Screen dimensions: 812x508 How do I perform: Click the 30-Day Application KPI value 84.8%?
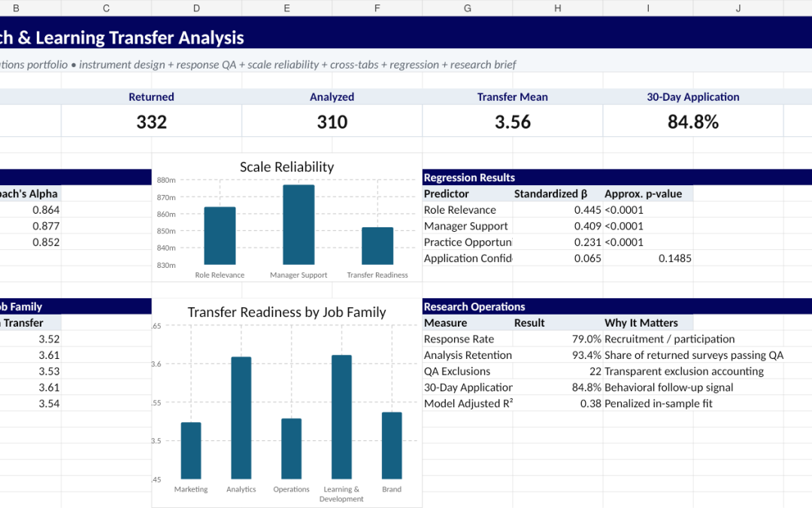pos(693,122)
